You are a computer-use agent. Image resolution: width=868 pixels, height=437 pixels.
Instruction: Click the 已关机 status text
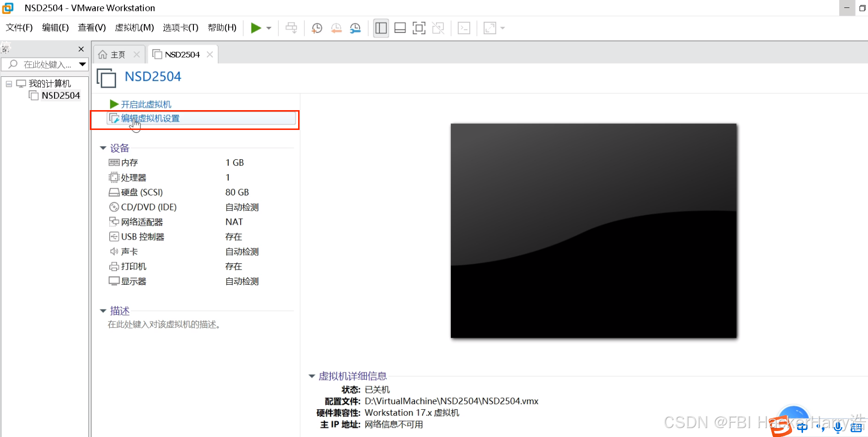point(377,389)
